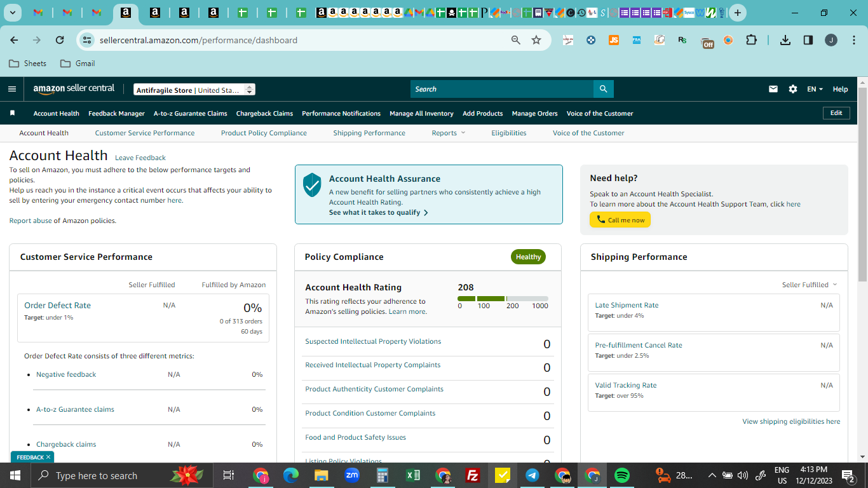Open Spotify from the taskbar

[622, 475]
